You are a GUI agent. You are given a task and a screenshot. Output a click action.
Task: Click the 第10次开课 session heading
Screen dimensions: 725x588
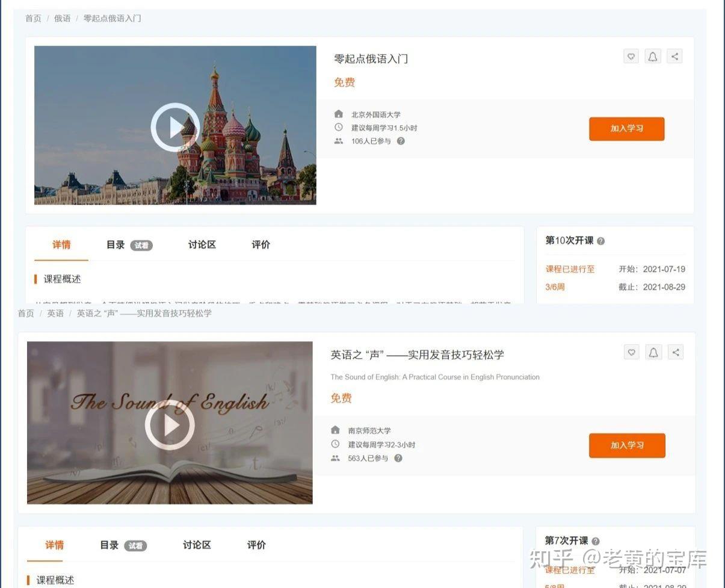[569, 240]
